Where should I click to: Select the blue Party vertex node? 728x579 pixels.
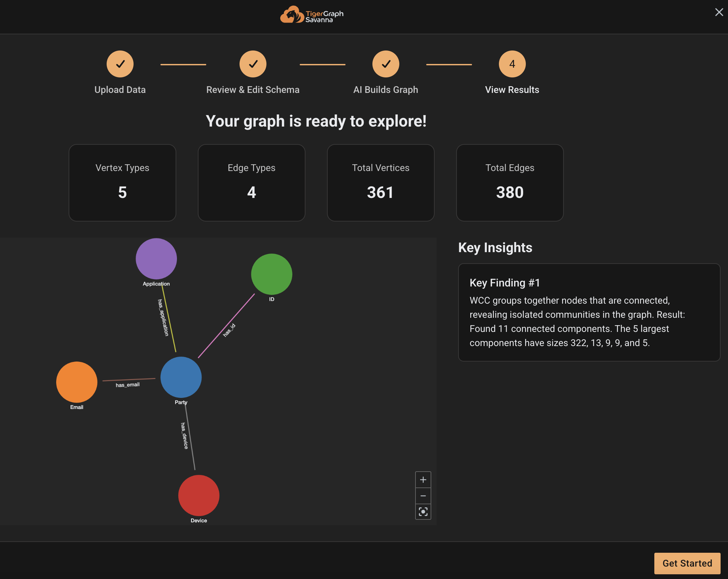[x=181, y=377]
